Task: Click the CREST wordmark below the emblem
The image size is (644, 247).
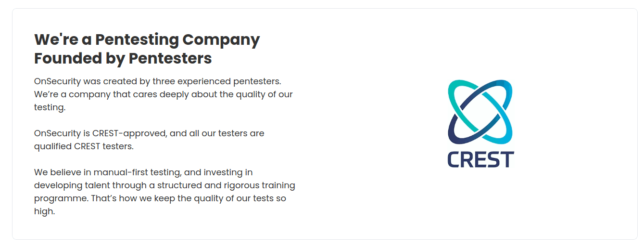Action: 480,159
